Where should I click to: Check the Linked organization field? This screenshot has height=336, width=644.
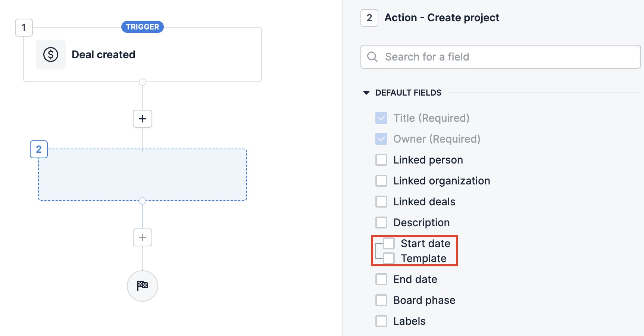[x=381, y=181]
